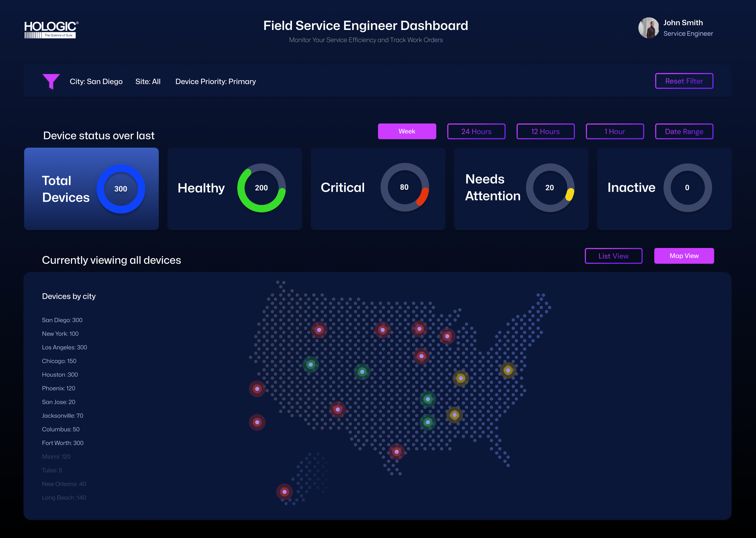Select the Week time range

pyautogui.click(x=407, y=131)
